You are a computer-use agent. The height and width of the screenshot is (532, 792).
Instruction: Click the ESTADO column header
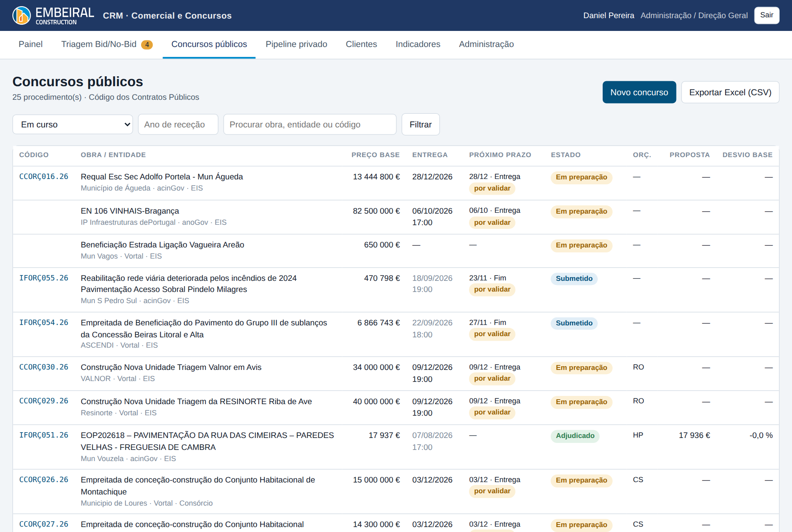coord(566,155)
